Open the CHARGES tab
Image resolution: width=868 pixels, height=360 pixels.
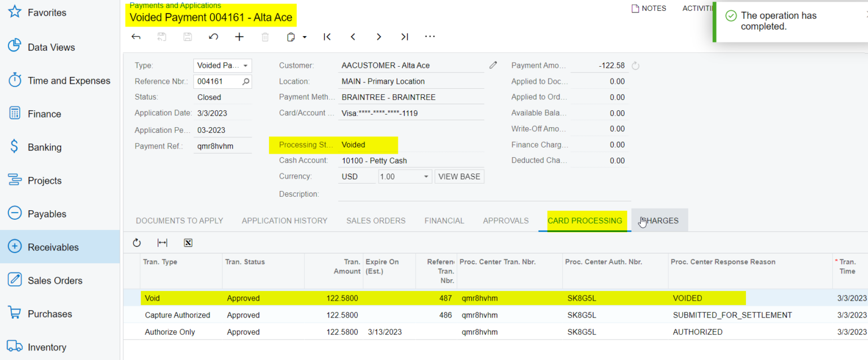pos(659,220)
